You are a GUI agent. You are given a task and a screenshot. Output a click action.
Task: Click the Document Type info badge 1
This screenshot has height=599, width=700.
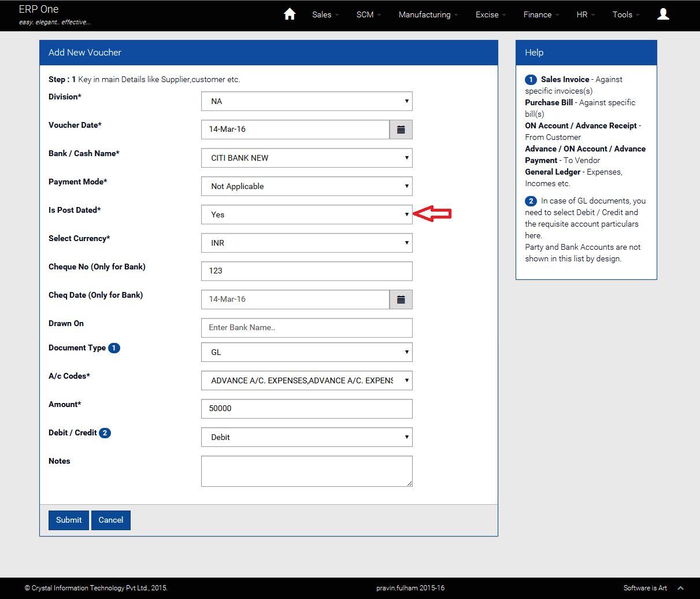pos(114,348)
